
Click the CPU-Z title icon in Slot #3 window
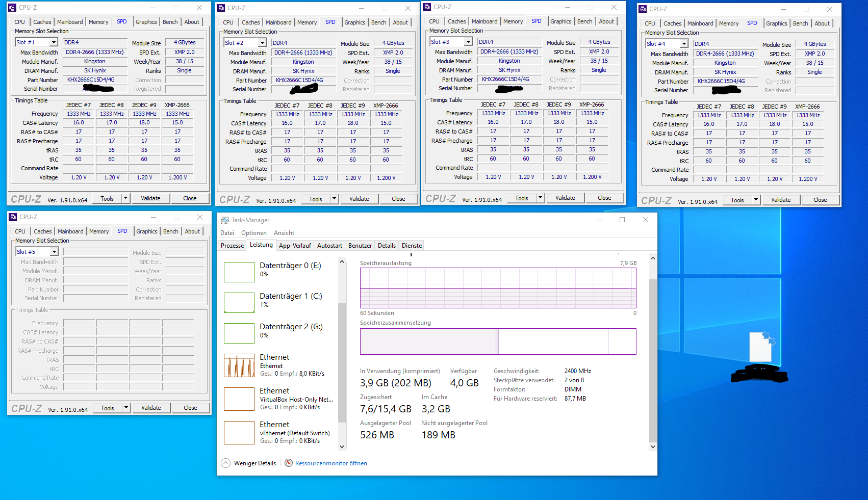(x=427, y=7)
